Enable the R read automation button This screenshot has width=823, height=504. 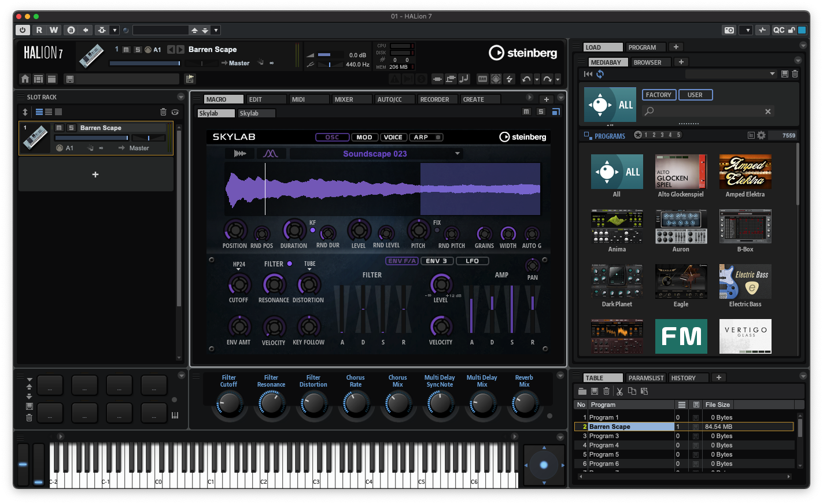pos(39,30)
